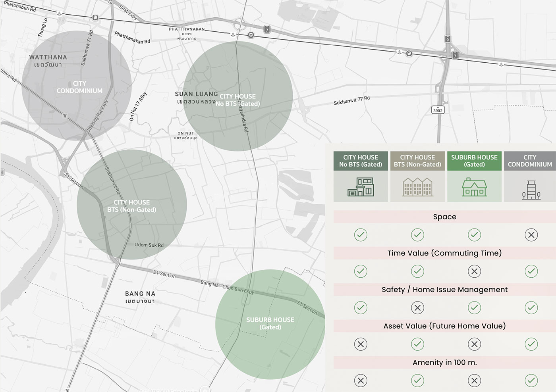
Task: Click the CITY HOUSE No BTS (Gated) table header
Action: (x=361, y=161)
